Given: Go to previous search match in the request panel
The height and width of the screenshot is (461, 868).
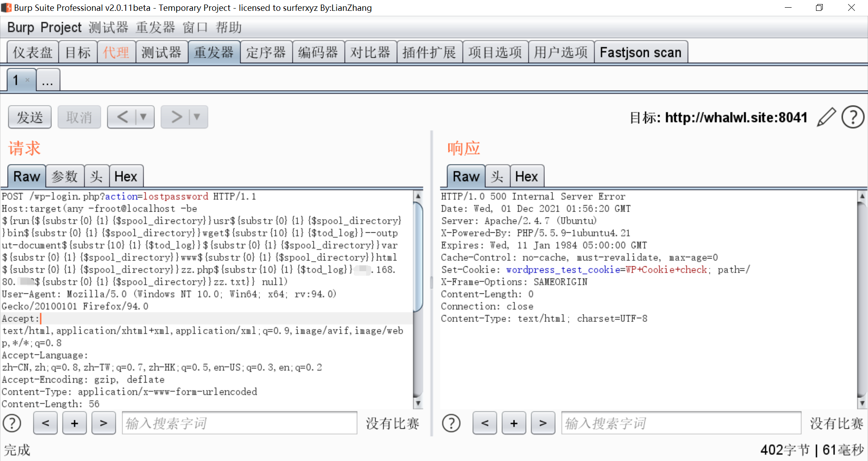Looking at the screenshot, I should click(x=45, y=423).
